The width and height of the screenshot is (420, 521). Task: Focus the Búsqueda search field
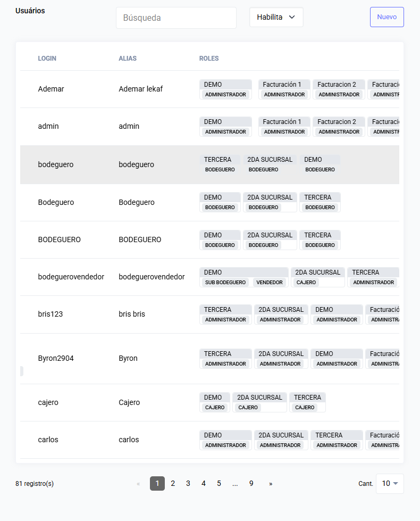tap(177, 18)
